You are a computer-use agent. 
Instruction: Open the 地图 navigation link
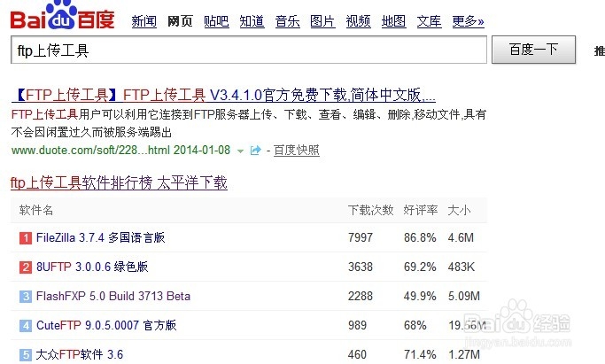(393, 21)
